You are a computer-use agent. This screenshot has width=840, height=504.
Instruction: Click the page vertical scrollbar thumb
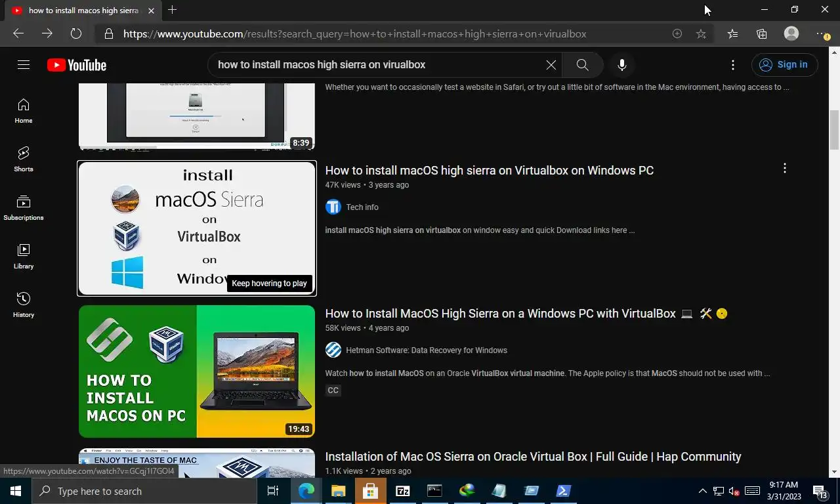pos(835,130)
